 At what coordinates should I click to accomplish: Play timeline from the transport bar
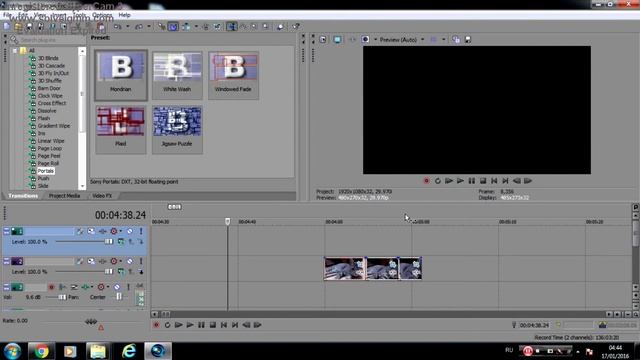[190, 325]
